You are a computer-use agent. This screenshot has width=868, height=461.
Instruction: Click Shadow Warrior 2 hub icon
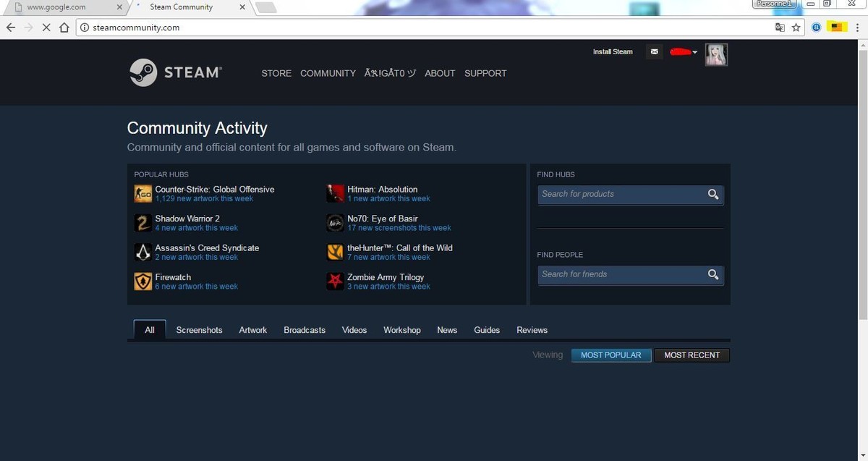click(x=143, y=223)
